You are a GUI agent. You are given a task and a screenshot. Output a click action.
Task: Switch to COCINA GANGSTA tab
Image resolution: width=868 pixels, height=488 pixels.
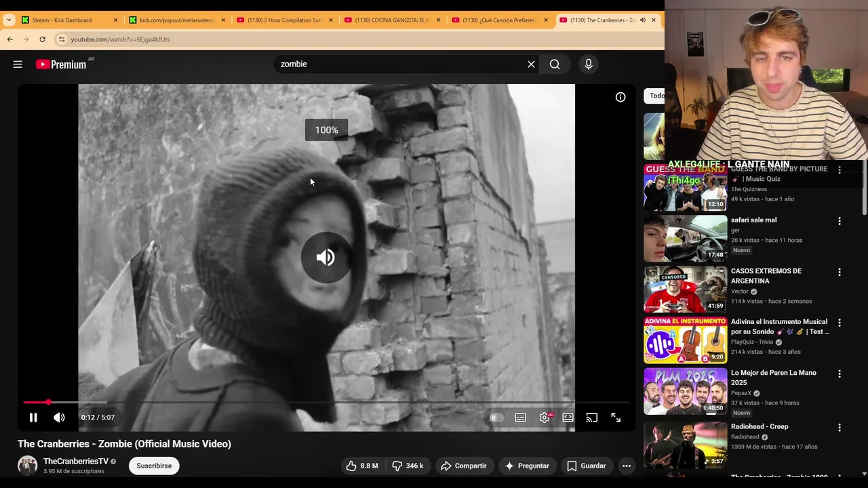[x=392, y=20]
